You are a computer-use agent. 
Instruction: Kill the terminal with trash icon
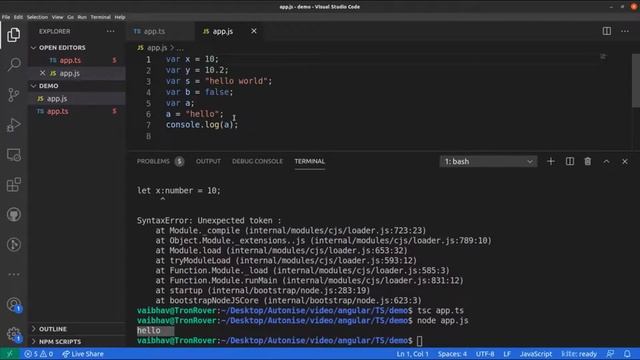click(588, 161)
